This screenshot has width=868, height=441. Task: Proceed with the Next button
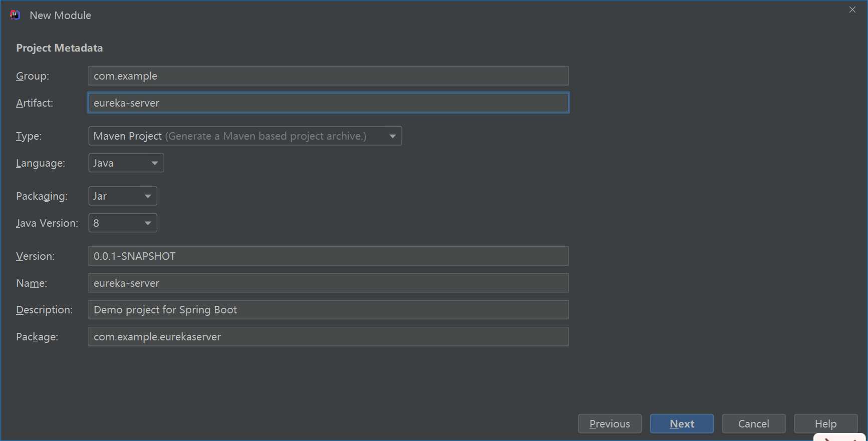pyautogui.click(x=682, y=424)
